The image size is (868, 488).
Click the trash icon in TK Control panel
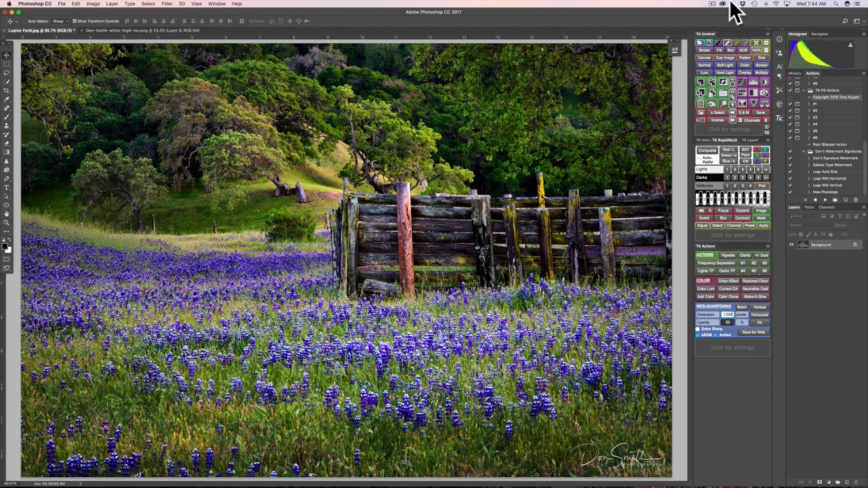click(701, 104)
